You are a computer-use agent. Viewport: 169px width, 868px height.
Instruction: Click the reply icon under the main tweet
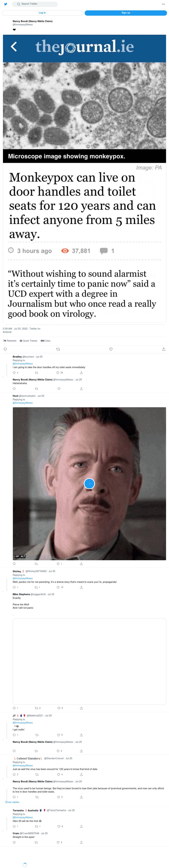(5, 349)
